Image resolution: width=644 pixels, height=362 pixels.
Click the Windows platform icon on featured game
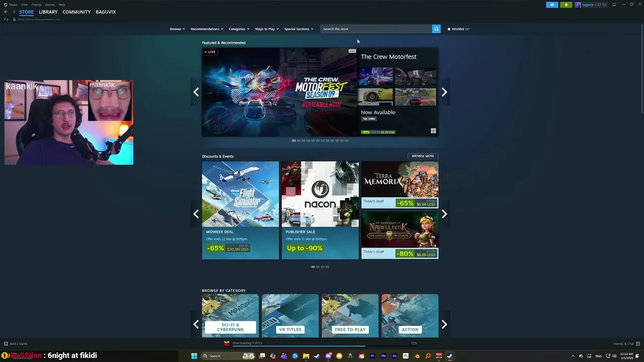(433, 131)
